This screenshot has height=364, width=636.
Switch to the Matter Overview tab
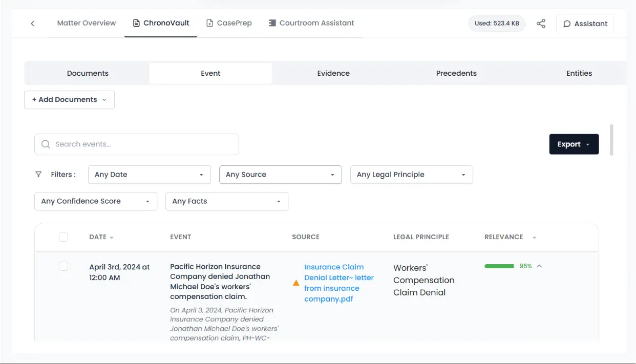click(87, 23)
